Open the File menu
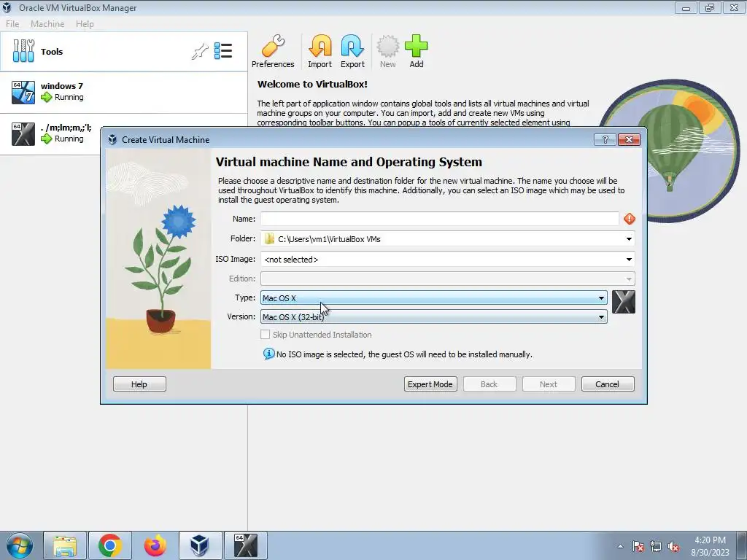The image size is (747, 560). pyautogui.click(x=12, y=24)
